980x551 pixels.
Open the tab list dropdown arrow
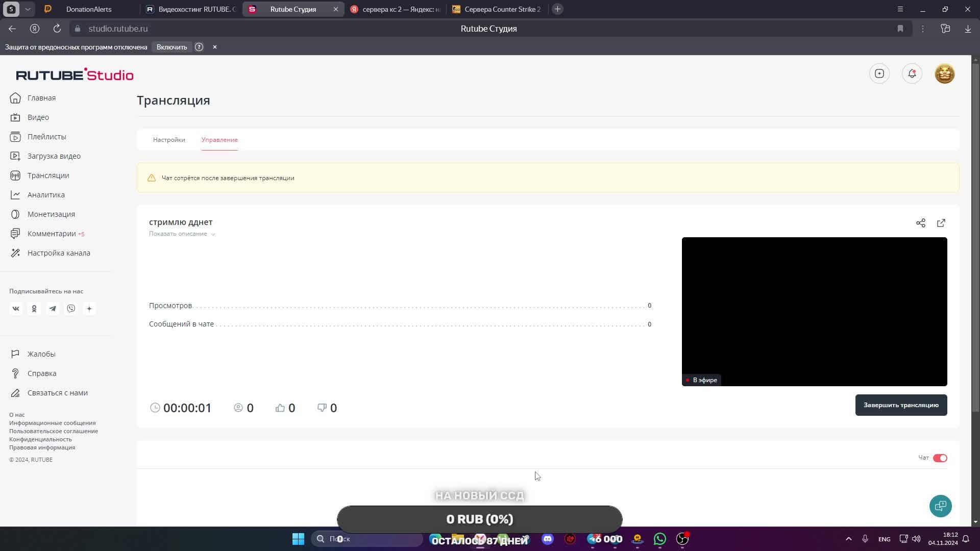[28, 9]
